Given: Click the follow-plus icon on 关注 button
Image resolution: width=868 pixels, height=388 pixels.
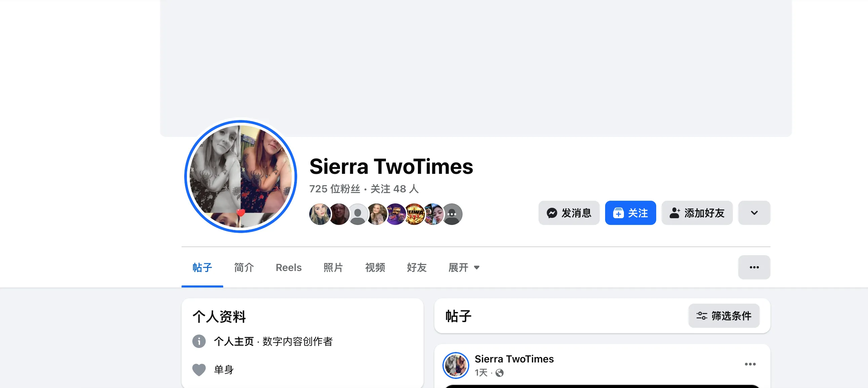Looking at the screenshot, I should 618,213.
